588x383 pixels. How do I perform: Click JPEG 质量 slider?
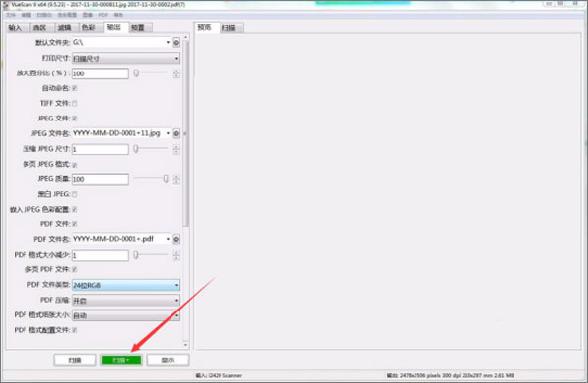151,179
